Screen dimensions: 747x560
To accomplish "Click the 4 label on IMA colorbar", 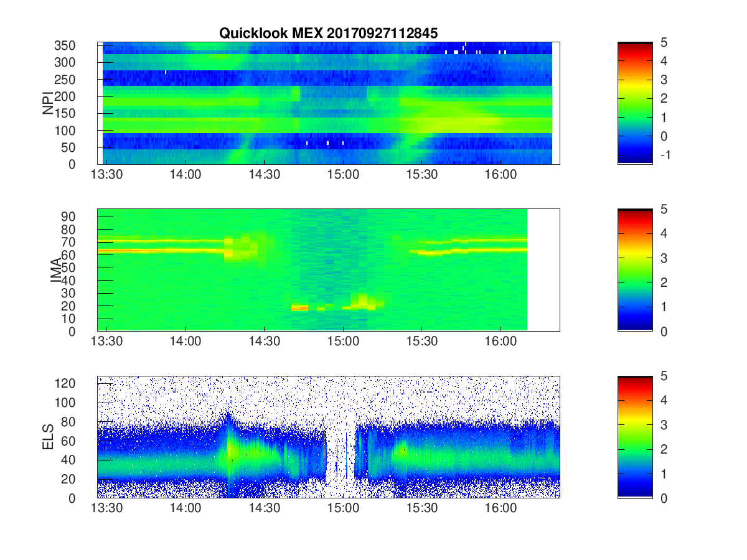I will coord(664,234).
